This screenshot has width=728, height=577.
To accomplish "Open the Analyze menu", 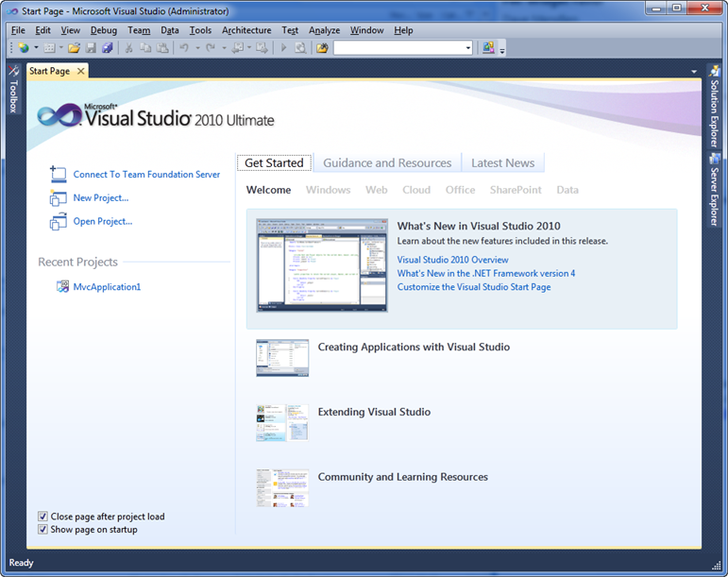I will coord(324,30).
